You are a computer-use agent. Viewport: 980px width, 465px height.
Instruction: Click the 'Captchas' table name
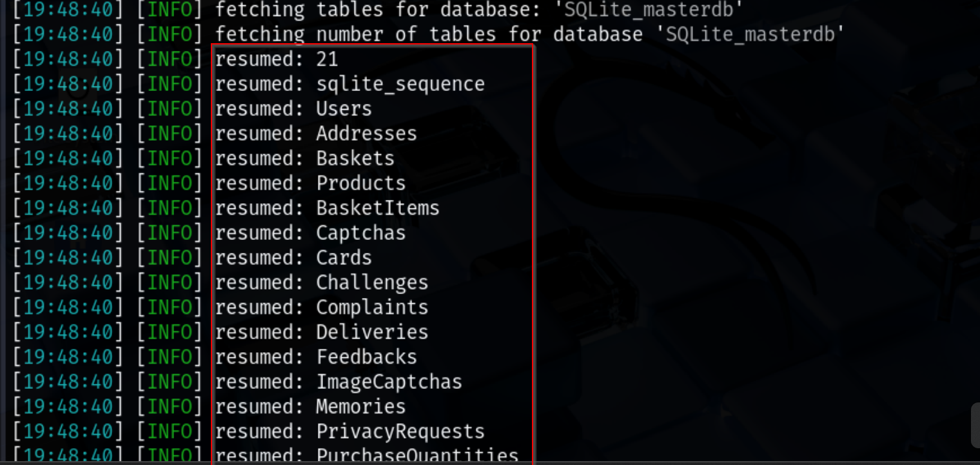(x=360, y=233)
